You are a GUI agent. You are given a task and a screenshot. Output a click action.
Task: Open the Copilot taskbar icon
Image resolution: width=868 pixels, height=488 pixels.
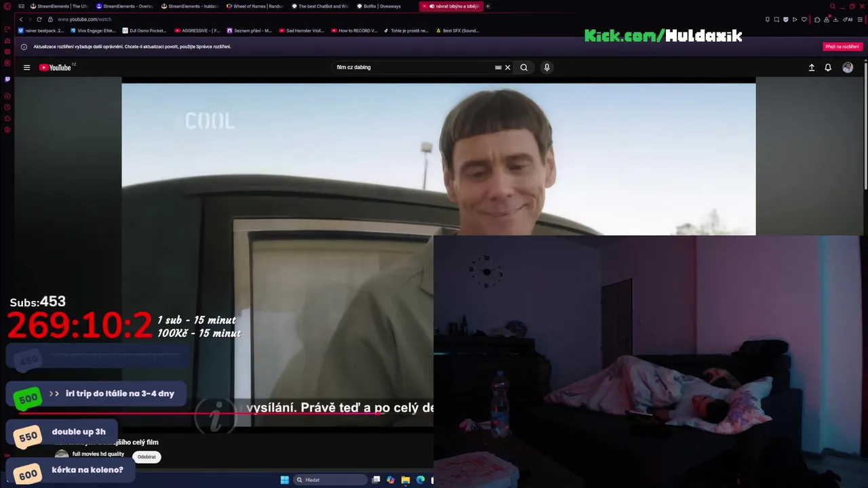(x=391, y=480)
